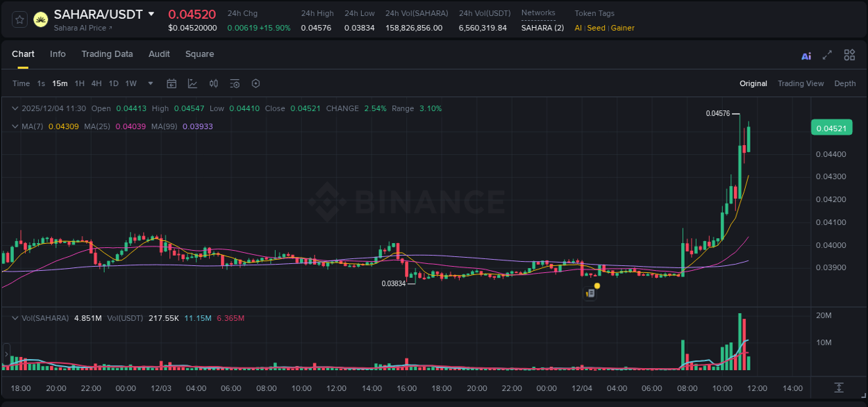This screenshot has width=868, height=407.
Task: Collapse the MA indicator row chevron
Action: (15, 126)
